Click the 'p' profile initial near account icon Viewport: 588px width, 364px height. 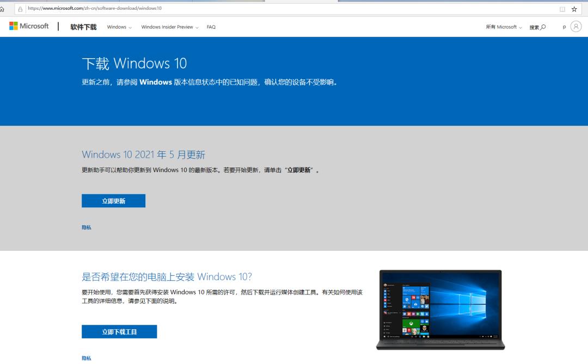(565, 26)
